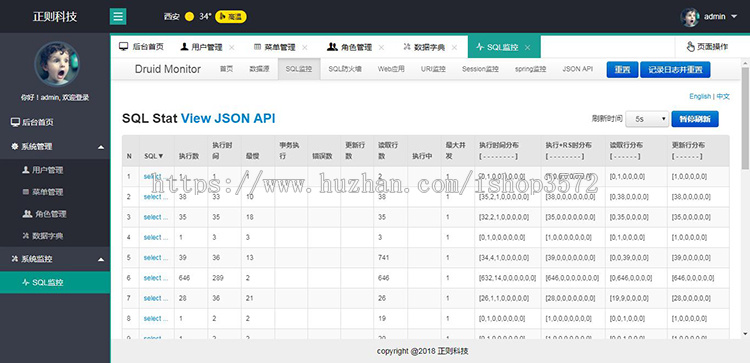The width and height of the screenshot is (750, 363).
Task: Open the select link in row 4
Action: (156, 237)
